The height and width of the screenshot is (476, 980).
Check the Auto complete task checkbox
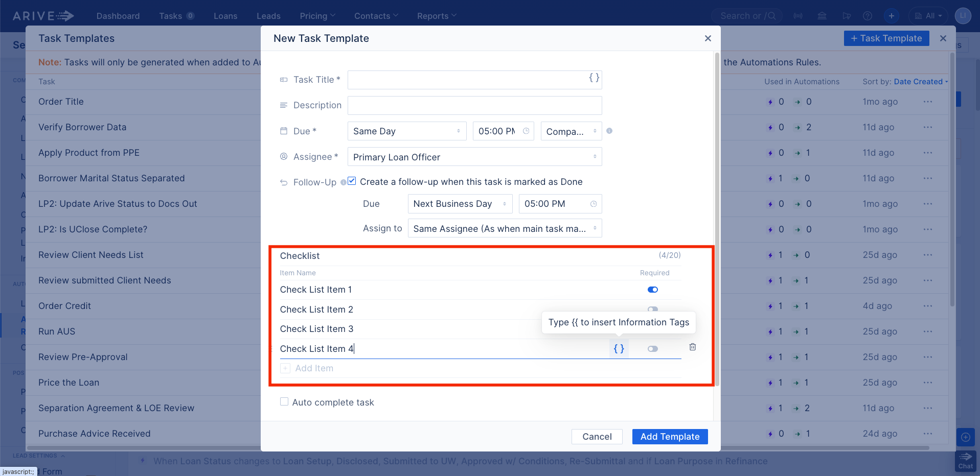(x=284, y=401)
